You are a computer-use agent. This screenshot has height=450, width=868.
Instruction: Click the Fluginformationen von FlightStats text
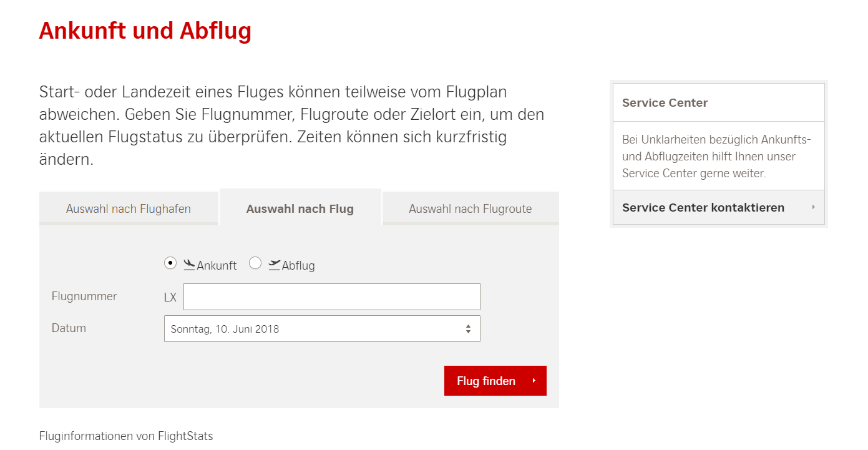click(x=125, y=436)
